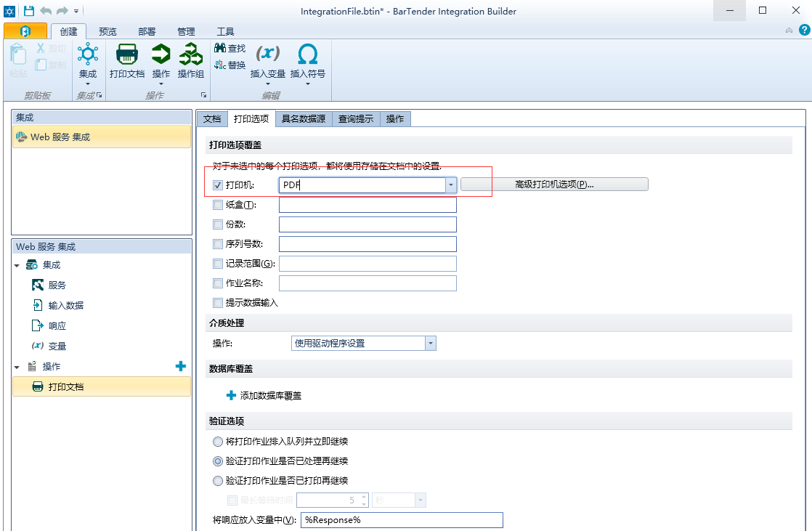Uncheck the 打印机 checkbox
This screenshot has height=531, width=812.
[218, 185]
